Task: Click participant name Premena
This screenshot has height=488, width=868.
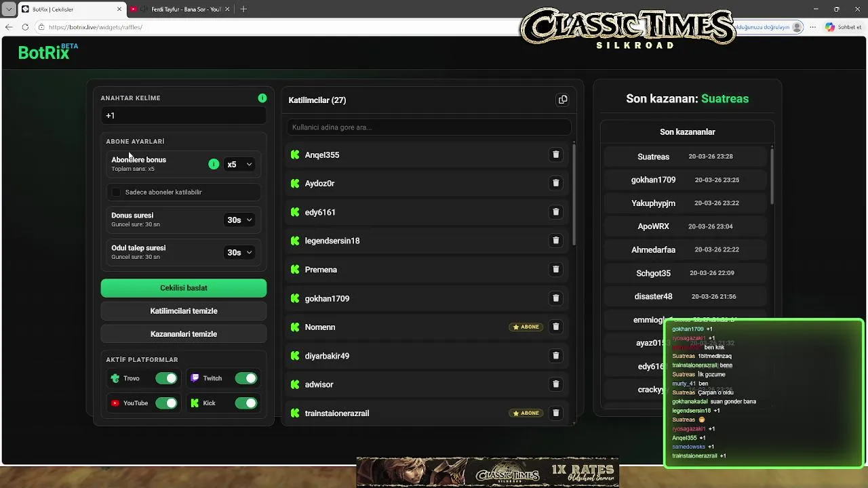Action: pos(321,270)
